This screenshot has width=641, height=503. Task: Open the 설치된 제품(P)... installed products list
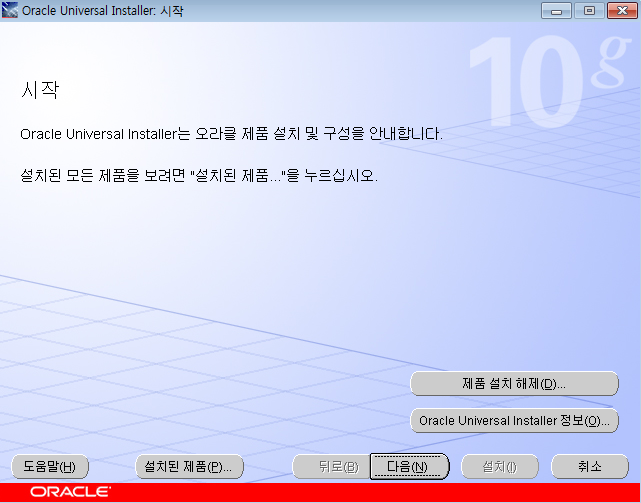(189, 467)
